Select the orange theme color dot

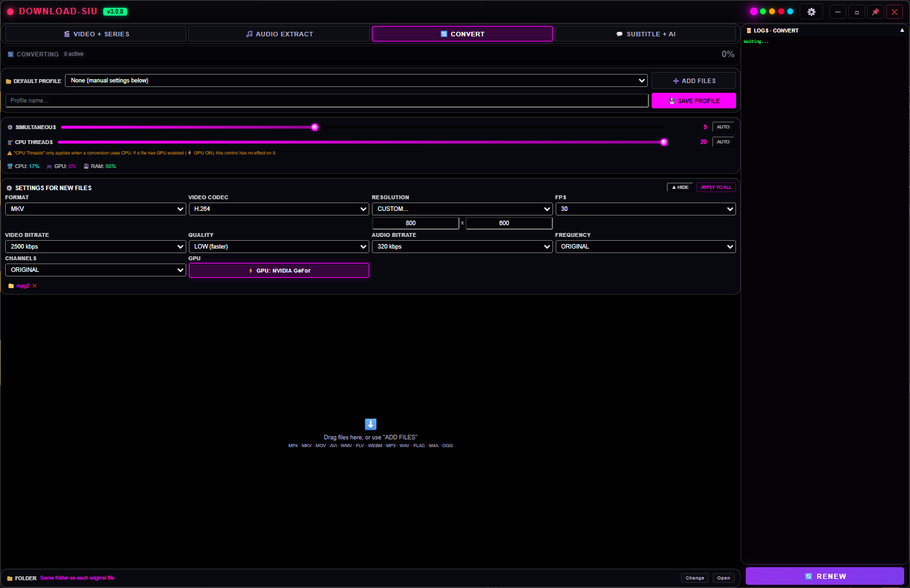pos(772,11)
